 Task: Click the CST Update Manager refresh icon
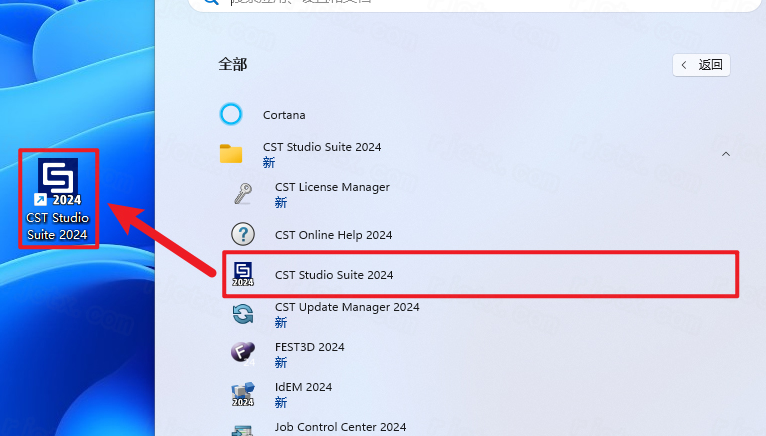click(x=242, y=314)
